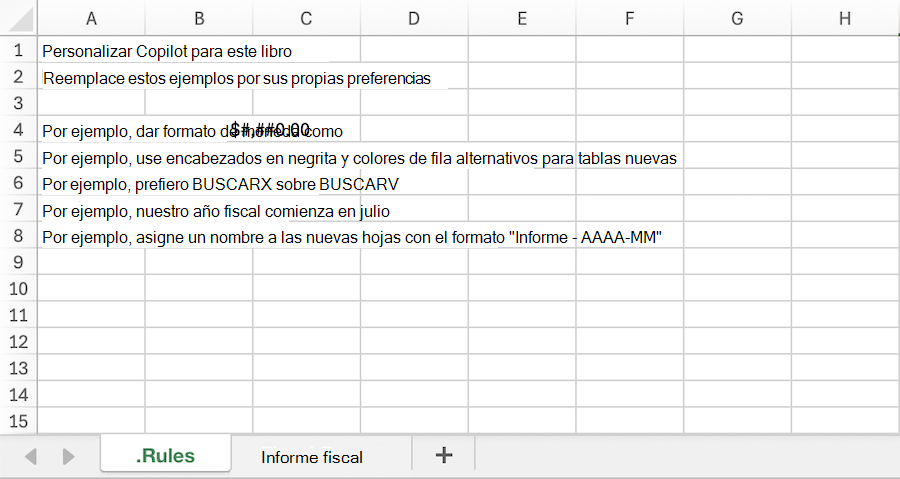Screen dimensions: 900x479
Task: Select row 11 header
Action: pyautogui.click(x=18, y=315)
